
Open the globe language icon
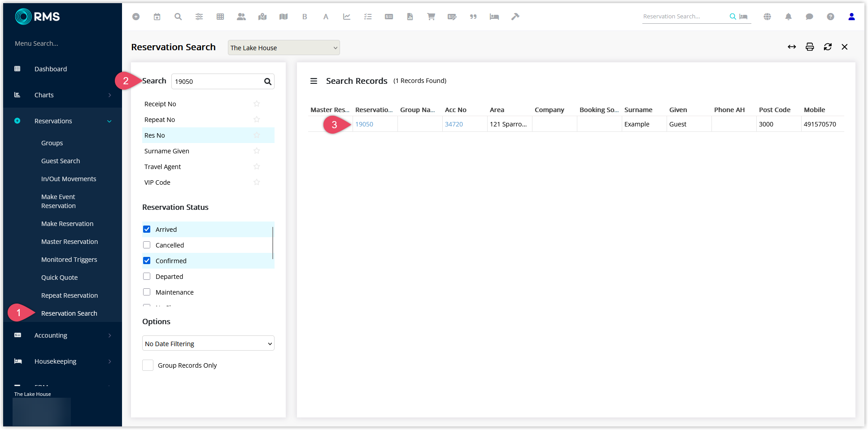pos(768,17)
